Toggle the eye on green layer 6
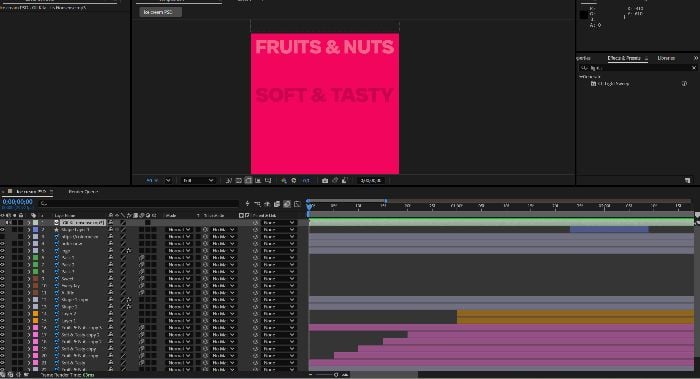The height and width of the screenshot is (379, 700). pyautogui.click(x=3, y=258)
